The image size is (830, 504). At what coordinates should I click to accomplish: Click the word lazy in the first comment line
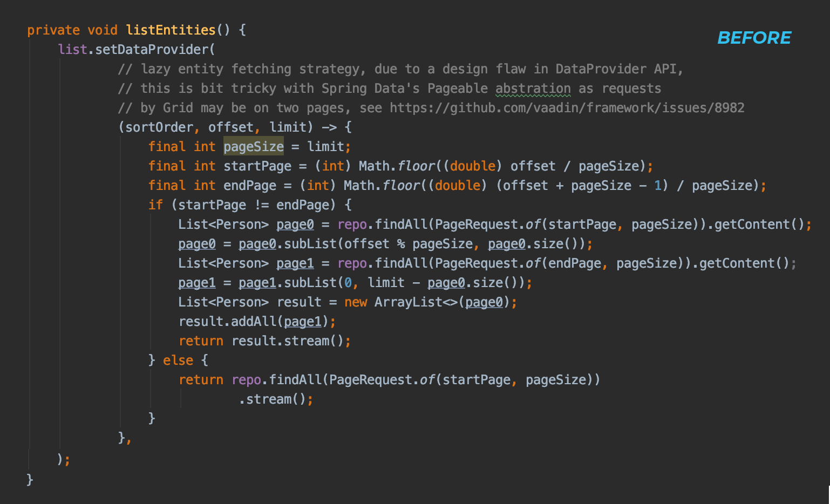point(155,69)
